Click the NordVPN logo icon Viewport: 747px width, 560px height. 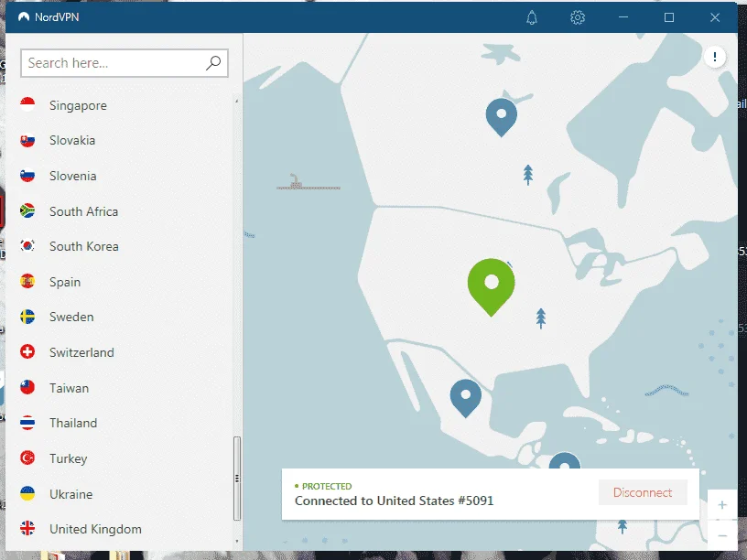24,17
